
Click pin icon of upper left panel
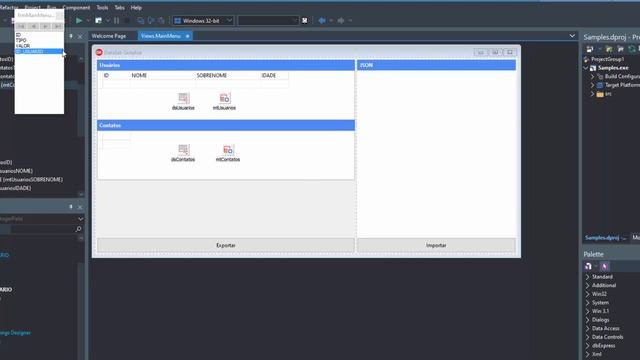click(71, 36)
